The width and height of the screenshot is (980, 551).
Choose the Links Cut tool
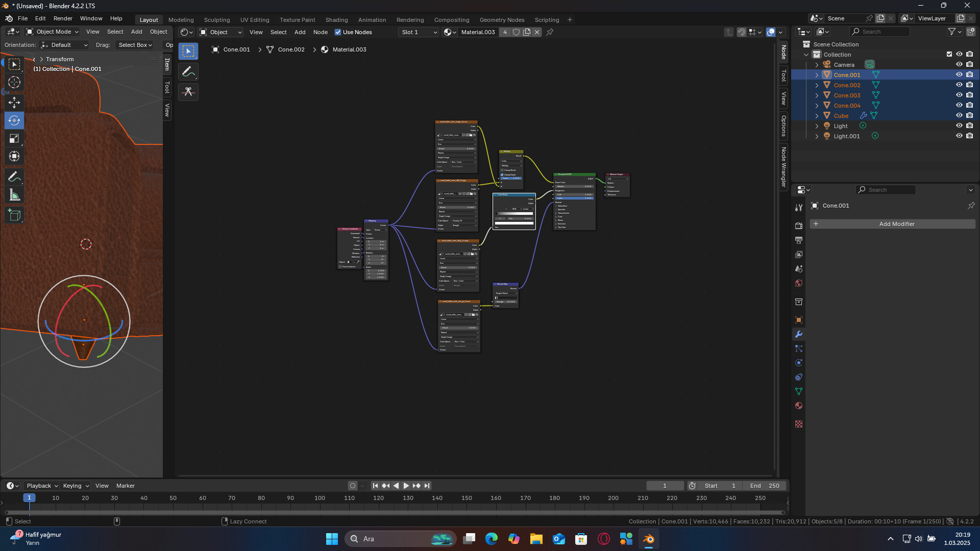(x=188, y=92)
